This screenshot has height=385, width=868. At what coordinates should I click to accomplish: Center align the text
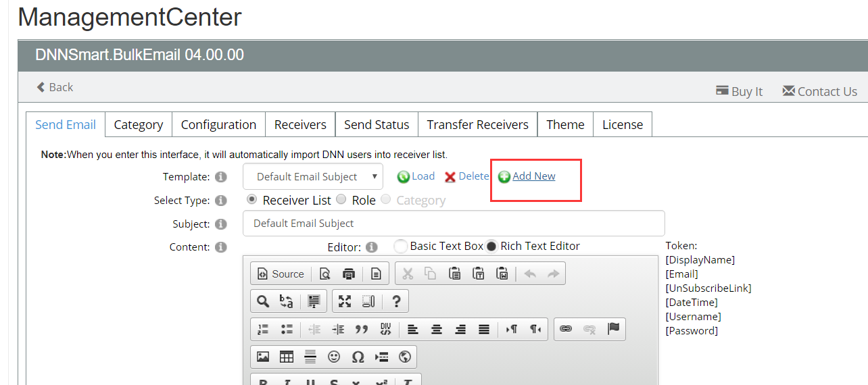437,329
